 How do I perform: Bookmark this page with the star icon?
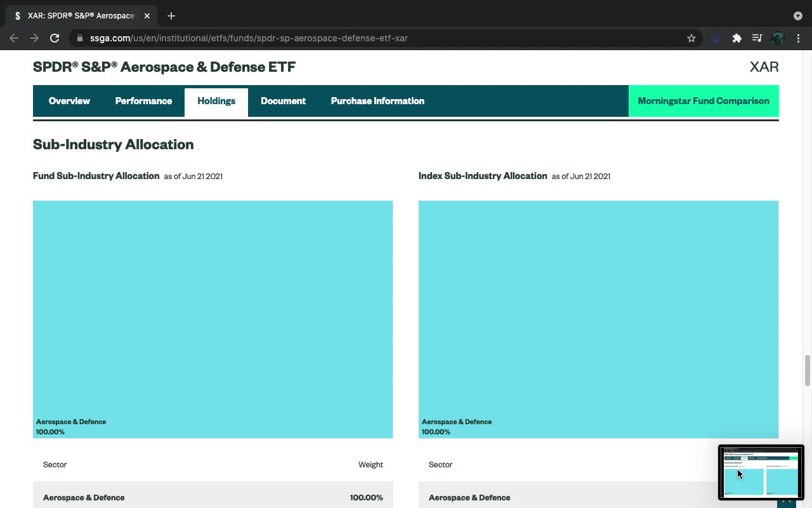point(691,38)
